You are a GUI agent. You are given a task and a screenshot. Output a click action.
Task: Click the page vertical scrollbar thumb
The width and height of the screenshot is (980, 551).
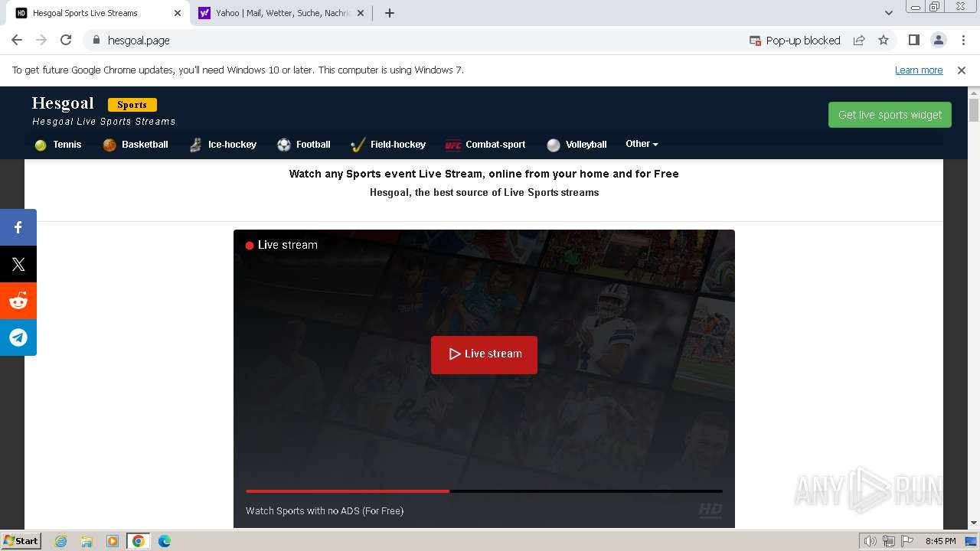pyautogui.click(x=974, y=109)
